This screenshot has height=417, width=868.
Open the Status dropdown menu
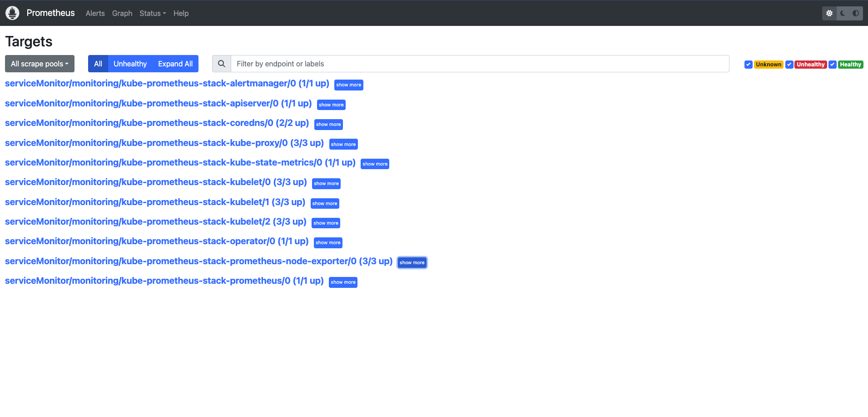pos(153,13)
